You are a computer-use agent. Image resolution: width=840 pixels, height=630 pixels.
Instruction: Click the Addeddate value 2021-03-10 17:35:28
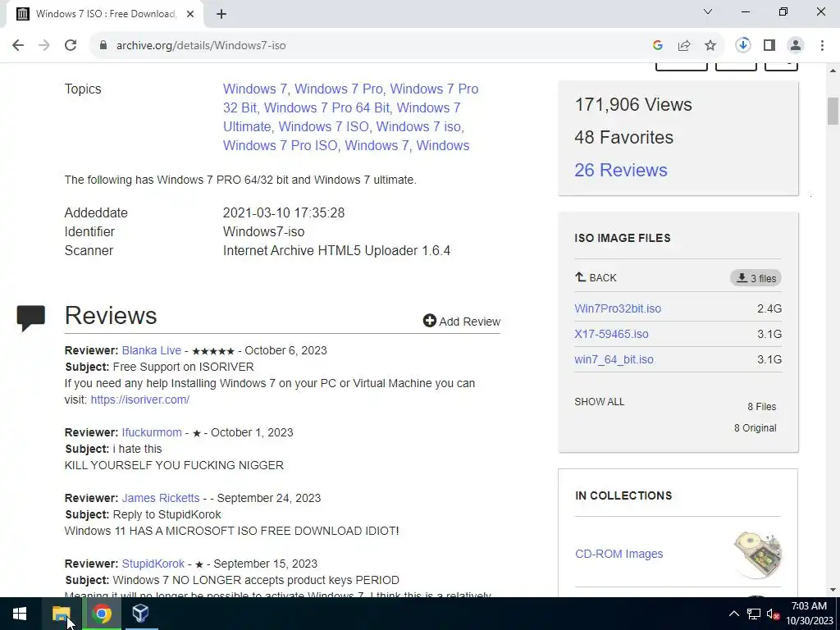pyautogui.click(x=283, y=212)
